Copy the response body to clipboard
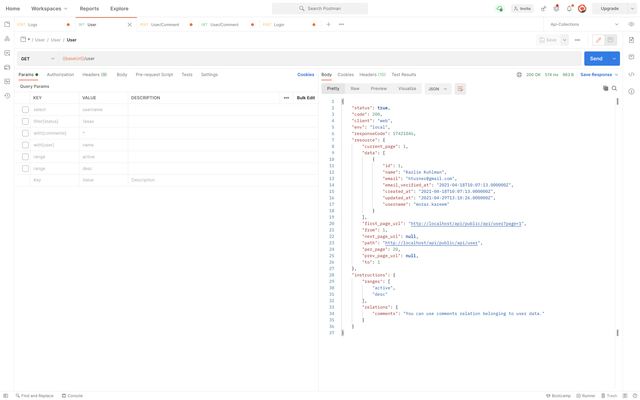This screenshot has width=640, height=400. coord(605,88)
